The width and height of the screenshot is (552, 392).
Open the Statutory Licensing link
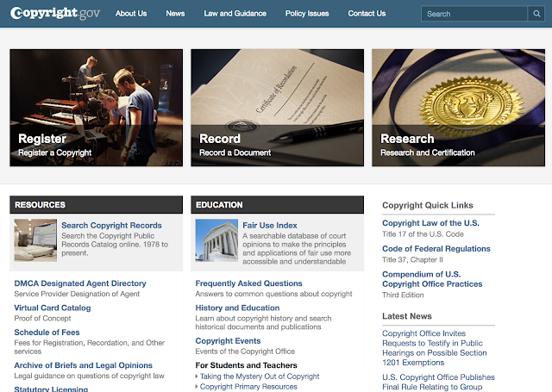[x=51, y=389]
